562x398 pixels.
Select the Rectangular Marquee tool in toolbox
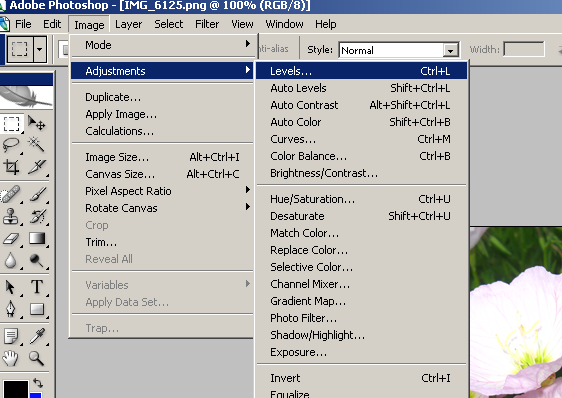tap(11, 124)
